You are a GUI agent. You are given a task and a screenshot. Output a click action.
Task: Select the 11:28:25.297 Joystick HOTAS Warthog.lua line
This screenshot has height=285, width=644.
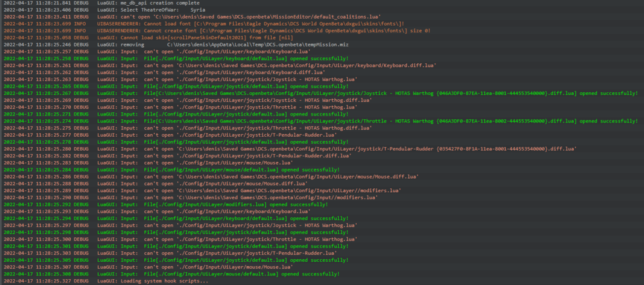180,226
